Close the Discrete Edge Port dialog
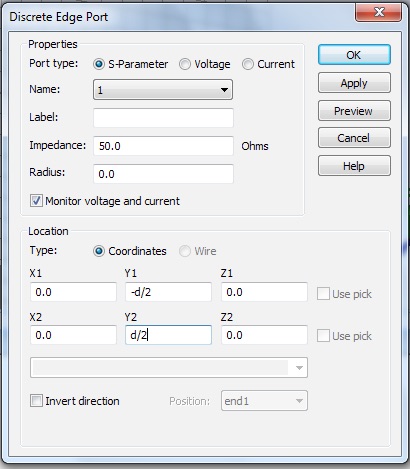The height and width of the screenshot is (469, 410). [x=378, y=13]
